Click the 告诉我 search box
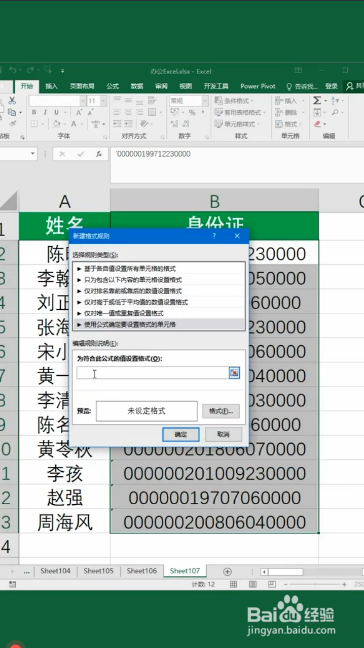The height and width of the screenshot is (648, 364). pos(302,86)
